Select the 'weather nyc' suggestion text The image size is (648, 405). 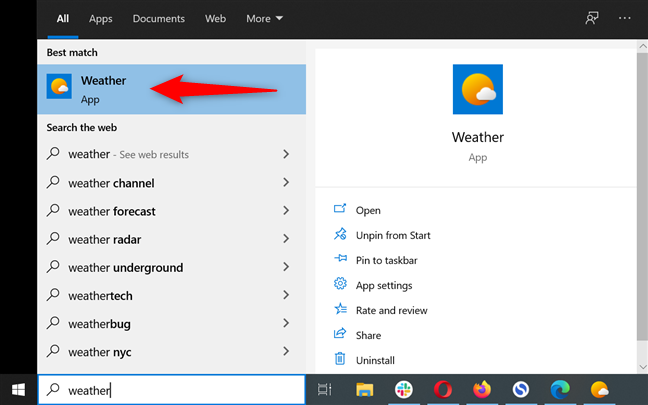coord(100,352)
